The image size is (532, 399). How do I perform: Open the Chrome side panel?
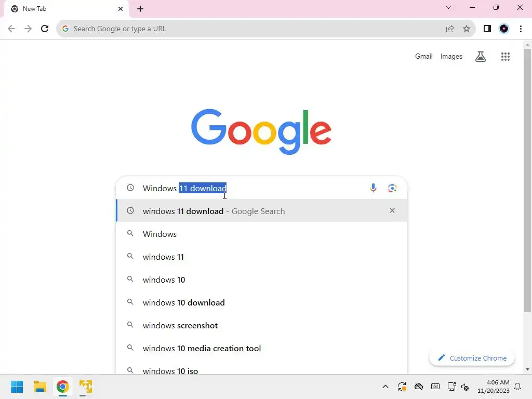tap(487, 29)
